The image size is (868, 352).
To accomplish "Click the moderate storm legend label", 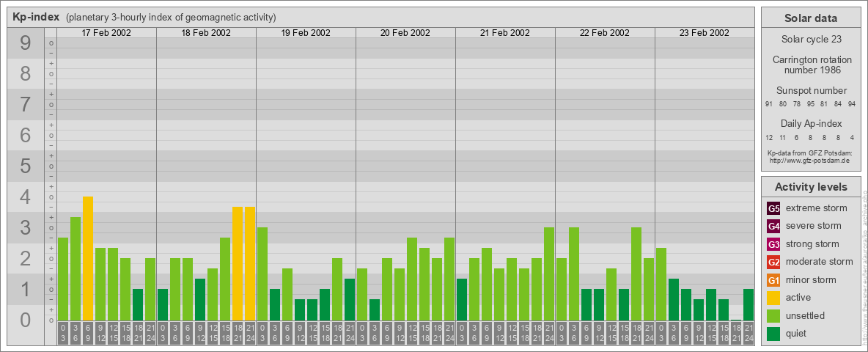I will point(820,262).
